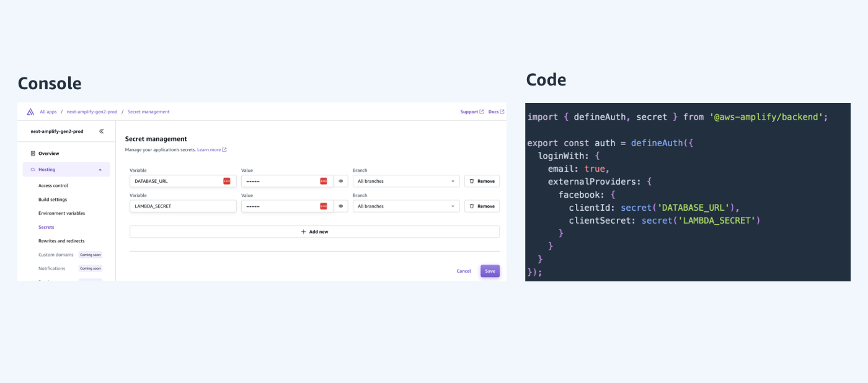Viewport: 868px width, 383px height.
Task: Click Notifications sidebar item
Action: coord(51,268)
